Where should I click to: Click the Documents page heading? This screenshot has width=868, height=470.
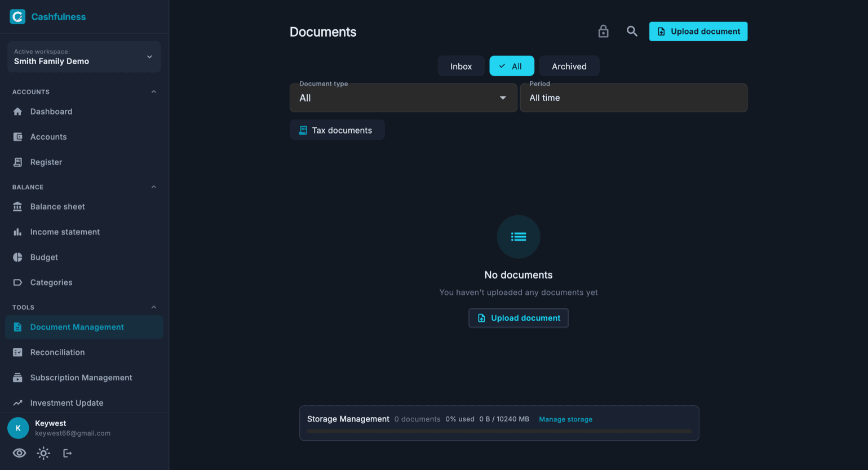[x=323, y=32]
